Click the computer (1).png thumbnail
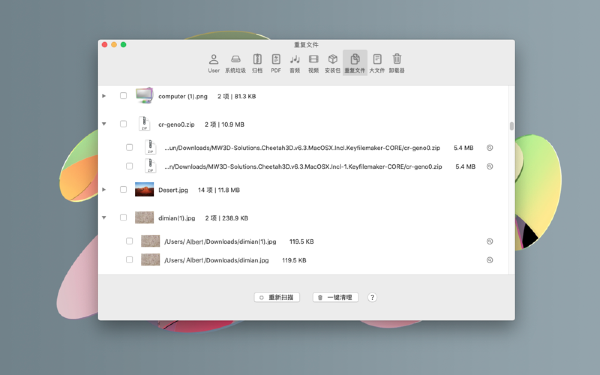600x375 pixels. click(144, 95)
